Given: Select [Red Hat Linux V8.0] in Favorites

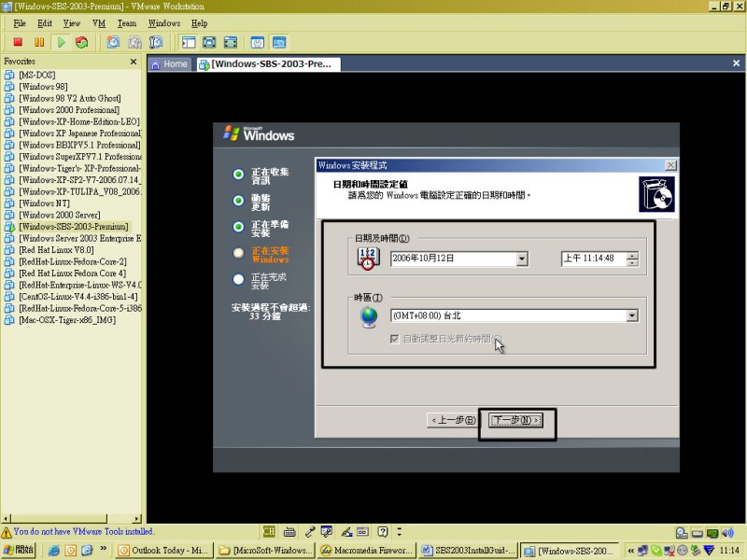Looking at the screenshot, I should tap(56, 250).
